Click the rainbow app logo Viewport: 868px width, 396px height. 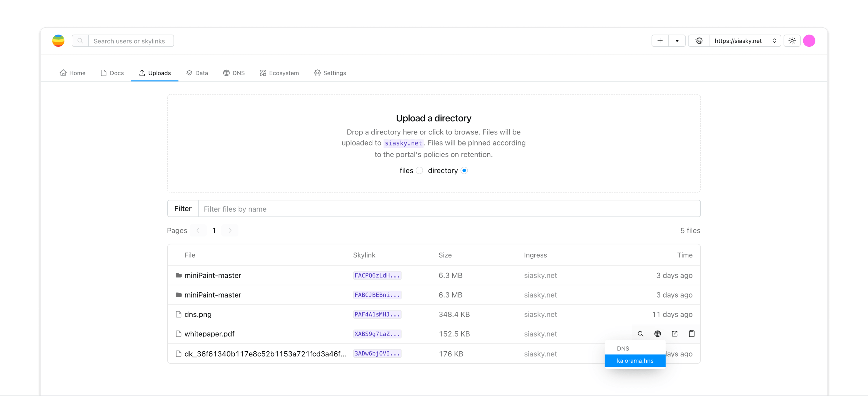click(x=58, y=41)
